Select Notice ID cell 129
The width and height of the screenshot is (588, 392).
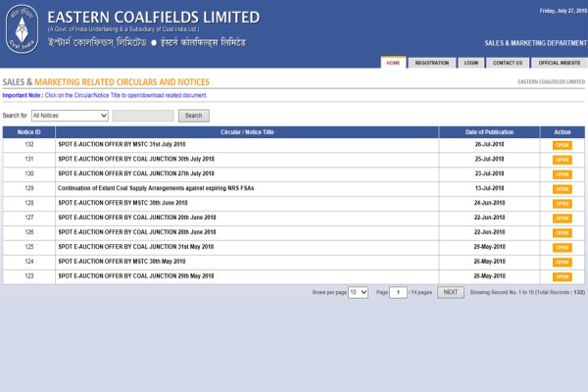pyautogui.click(x=29, y=188)
